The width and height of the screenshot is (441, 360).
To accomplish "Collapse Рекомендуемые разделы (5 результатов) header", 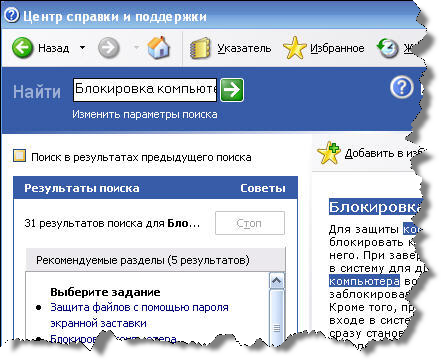I will [156, 260].
